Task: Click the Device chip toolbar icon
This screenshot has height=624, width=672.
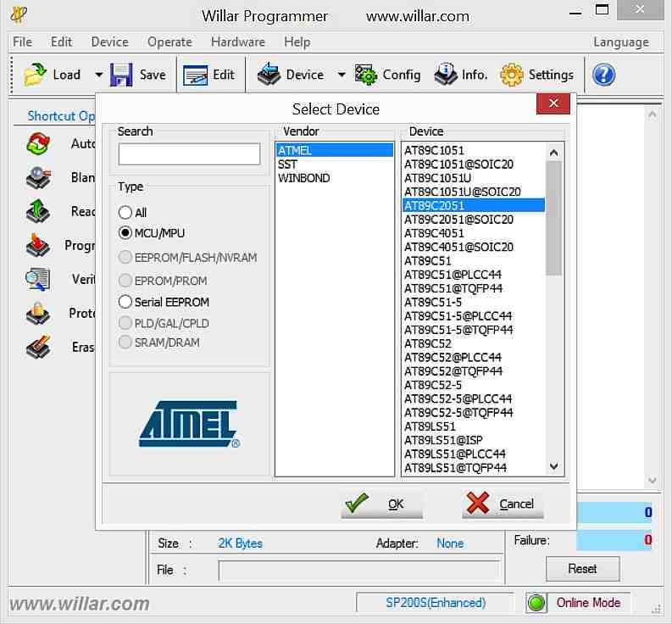Action: click(x=269, y=75)
